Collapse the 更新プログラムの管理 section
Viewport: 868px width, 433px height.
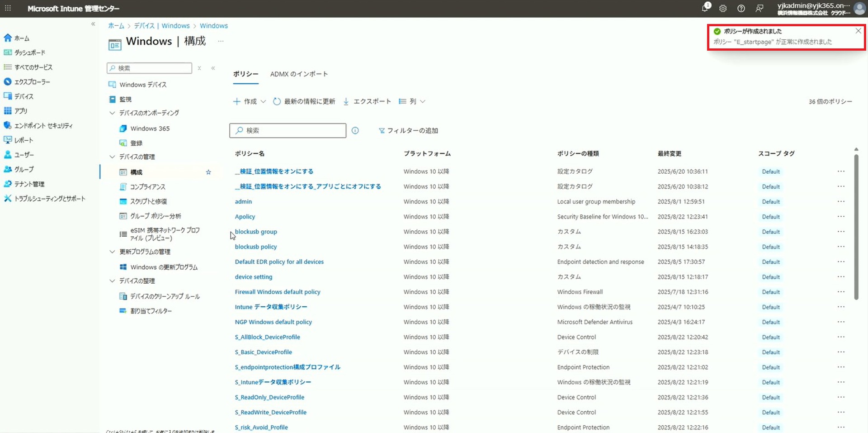pyautogui.click(x=112, y=252)
